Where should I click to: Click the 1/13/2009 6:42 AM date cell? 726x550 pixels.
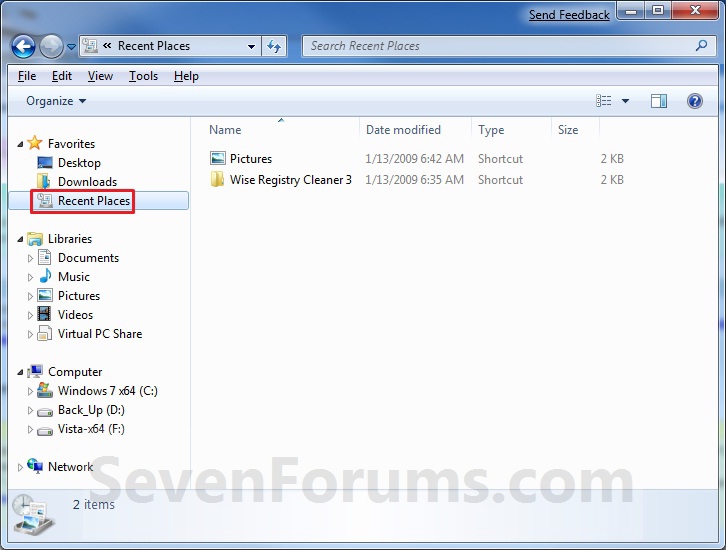click(x=414, y=159)
